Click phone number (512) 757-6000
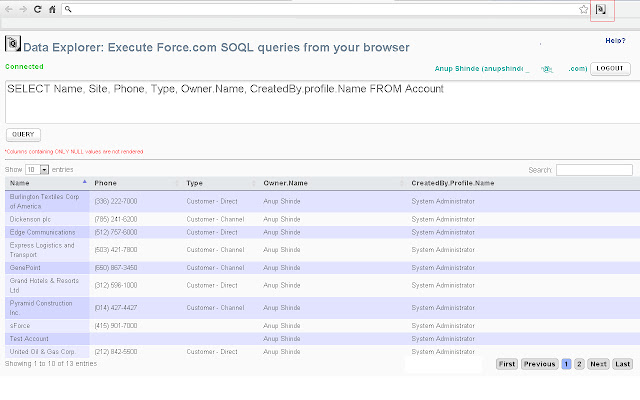 pyautogui.click(x=116, y=232)
